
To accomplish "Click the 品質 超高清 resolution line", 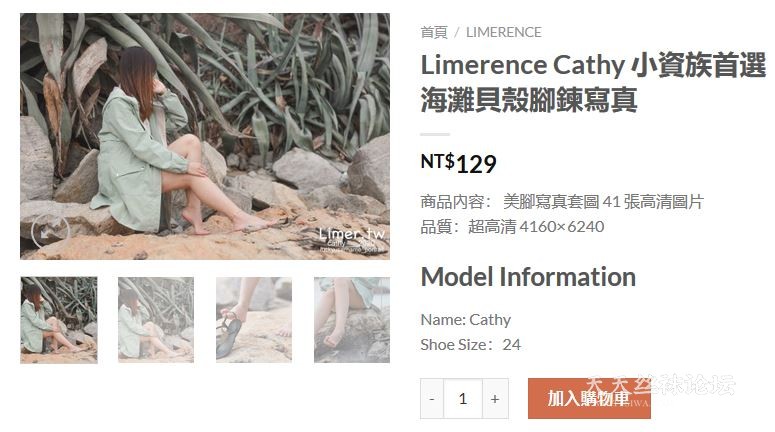I will pyautogui.click(x=512, y=227).
